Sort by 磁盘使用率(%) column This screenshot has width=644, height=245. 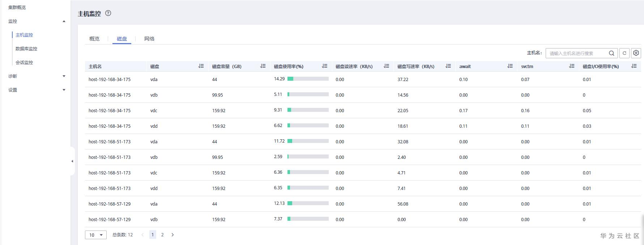(325, 66)
